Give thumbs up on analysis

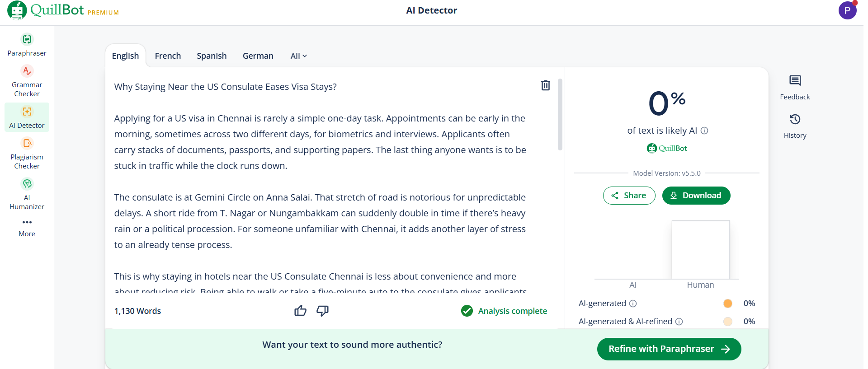[x=300, y=311]
